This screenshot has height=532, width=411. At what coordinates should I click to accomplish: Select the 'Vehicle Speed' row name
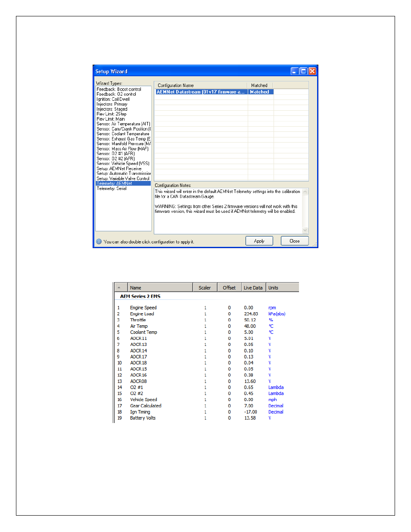tap(143, 399)
